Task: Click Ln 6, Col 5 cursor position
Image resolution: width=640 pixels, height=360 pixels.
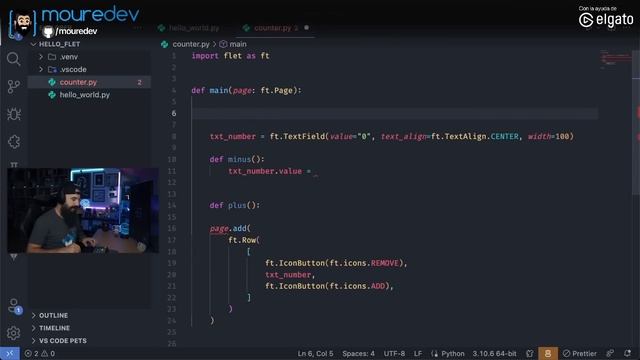Action: tap(316, 353)
